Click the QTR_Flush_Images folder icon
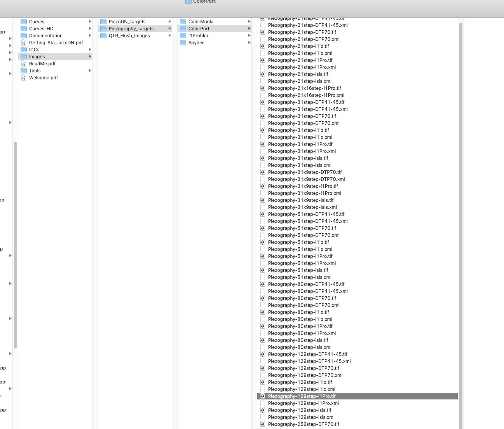Image resolution: width=504 pixels, height=429 pixels. (x=103, y=36)
